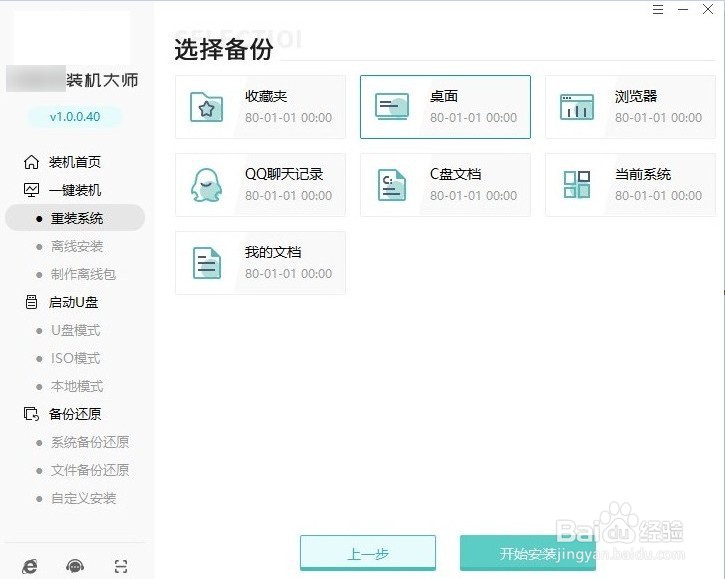Select 文件备份还原 in the sidebar
This screenshot has height=579, width=725.
point(90,470)
